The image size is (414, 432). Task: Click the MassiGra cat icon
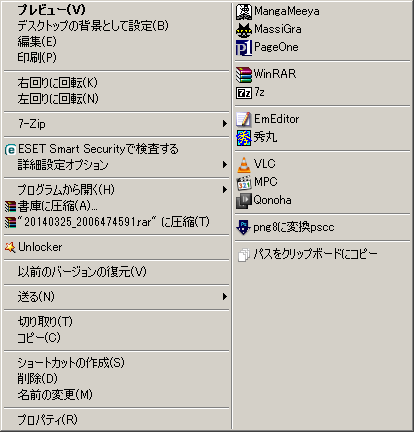tap(244, 30)
